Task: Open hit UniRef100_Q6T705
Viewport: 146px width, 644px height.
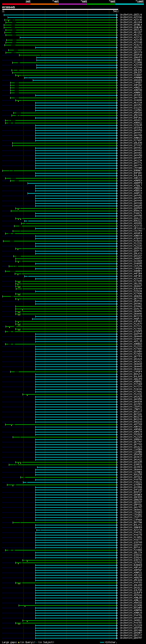Action: (x=131, y=299)
